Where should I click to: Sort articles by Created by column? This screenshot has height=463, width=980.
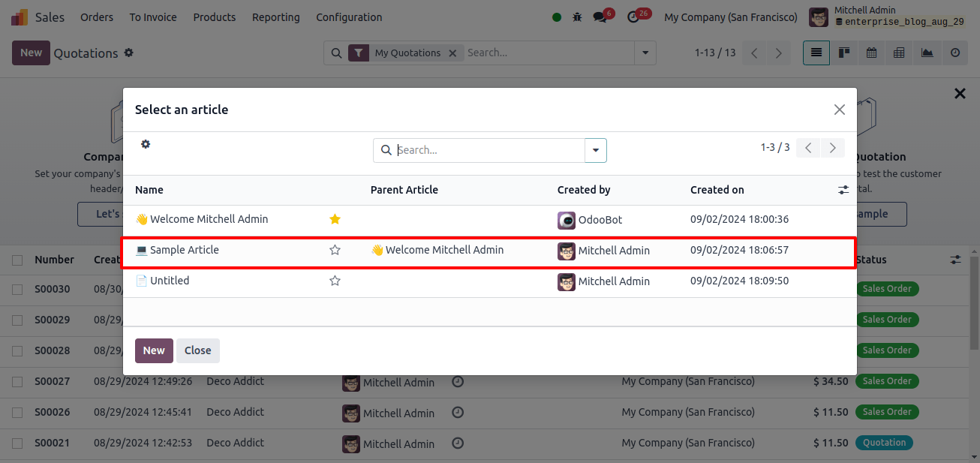coord(584,190)
